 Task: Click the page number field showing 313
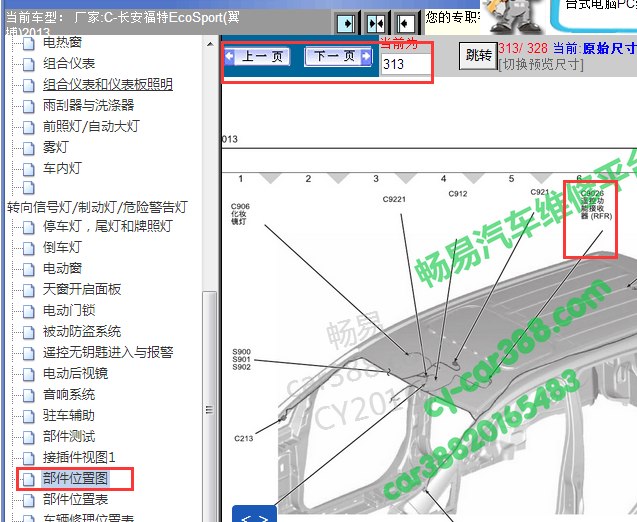click(x=406, y=64)
